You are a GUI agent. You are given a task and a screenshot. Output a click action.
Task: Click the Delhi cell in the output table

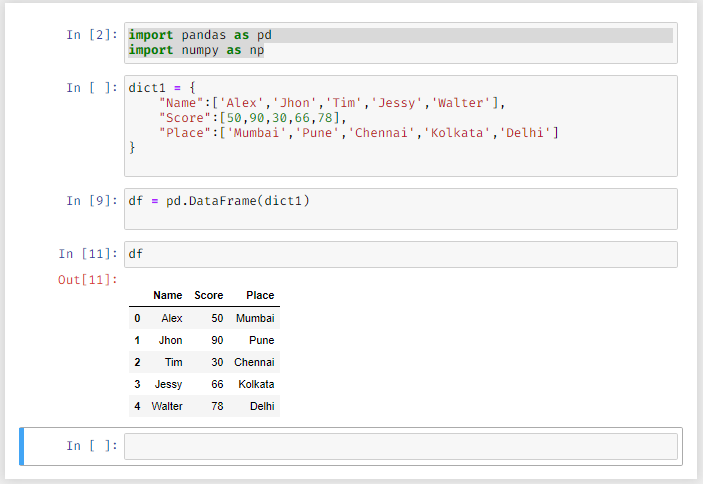tap(262, 406)
